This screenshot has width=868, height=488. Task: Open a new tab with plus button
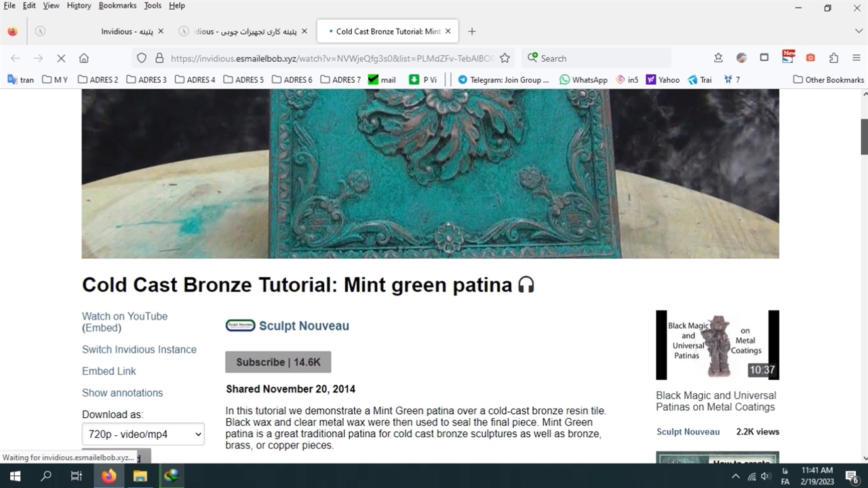(472, 31)
